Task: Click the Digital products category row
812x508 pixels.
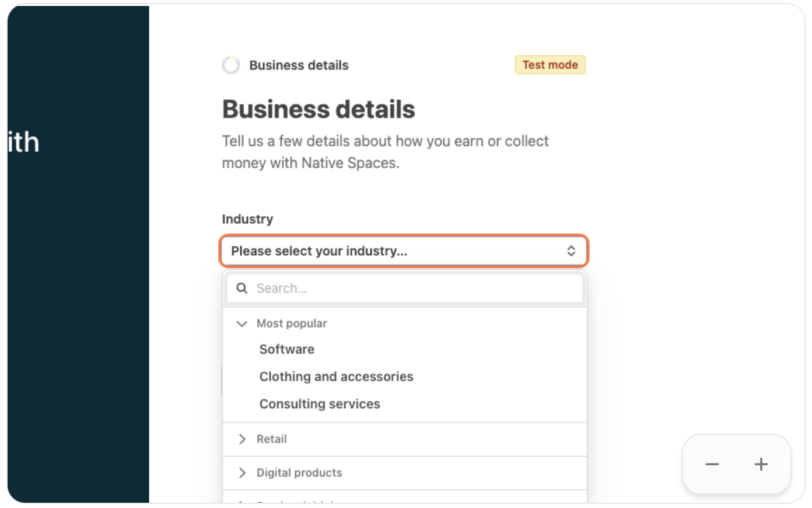Action: pyautogui.click(x=299, y=473)
